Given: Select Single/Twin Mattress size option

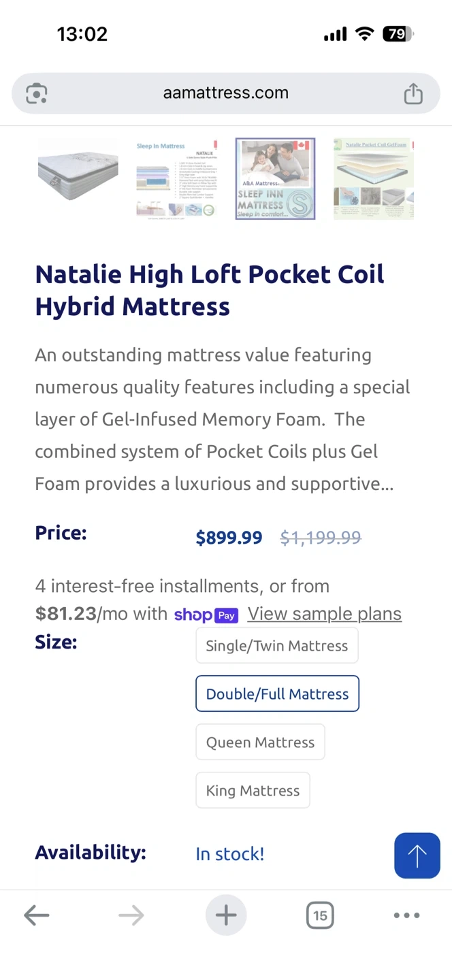Looking at the screenshot, I should [x=276, y=646].
